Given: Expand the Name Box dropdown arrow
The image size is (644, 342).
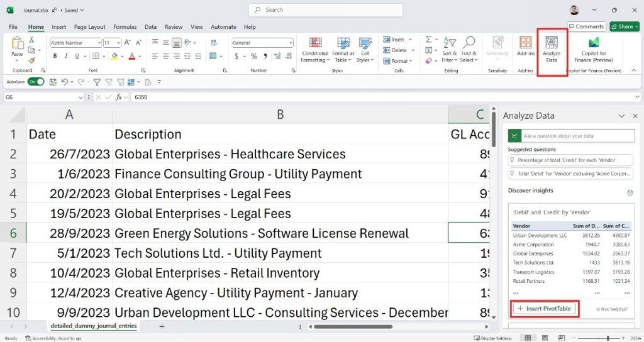Looking at the screenshot, I should 80,97.
